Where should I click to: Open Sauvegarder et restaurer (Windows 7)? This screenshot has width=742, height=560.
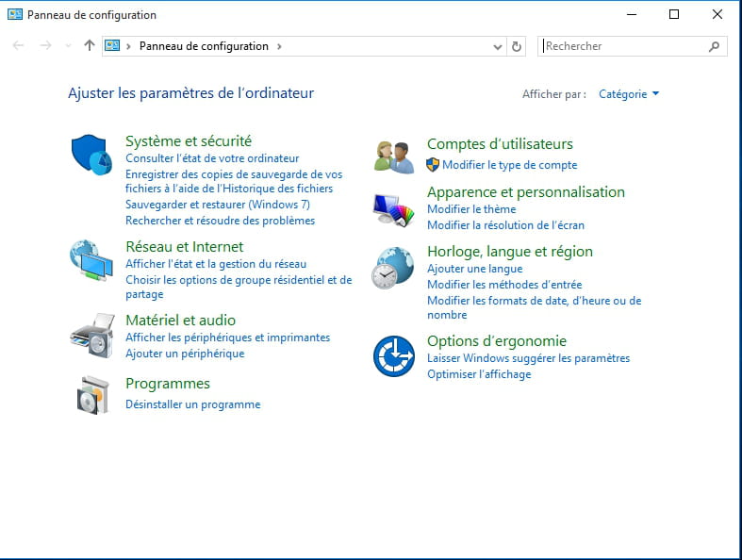218,205
